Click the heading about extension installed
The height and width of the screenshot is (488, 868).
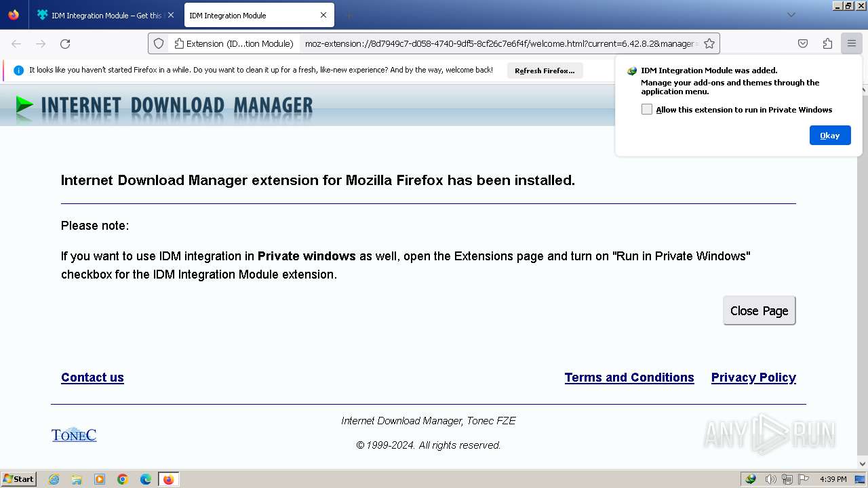pyautogui.click(x=318, y=180)
